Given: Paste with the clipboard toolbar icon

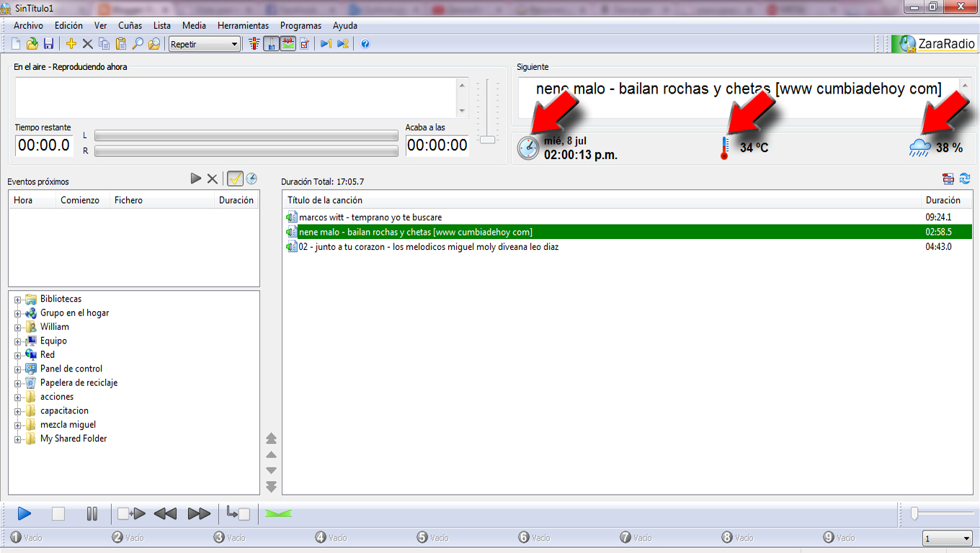Looking at the screenshot, I should click(x=120, y=44).
